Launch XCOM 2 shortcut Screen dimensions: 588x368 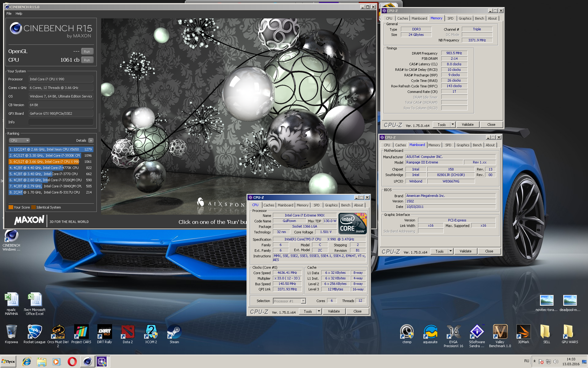point(151,334)
